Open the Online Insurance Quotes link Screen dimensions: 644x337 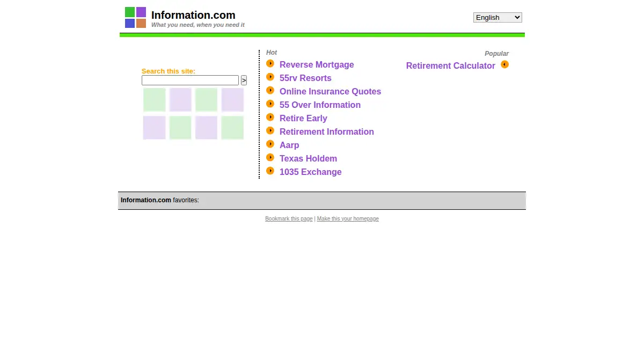pyautogui.click(x=330, y=92)
